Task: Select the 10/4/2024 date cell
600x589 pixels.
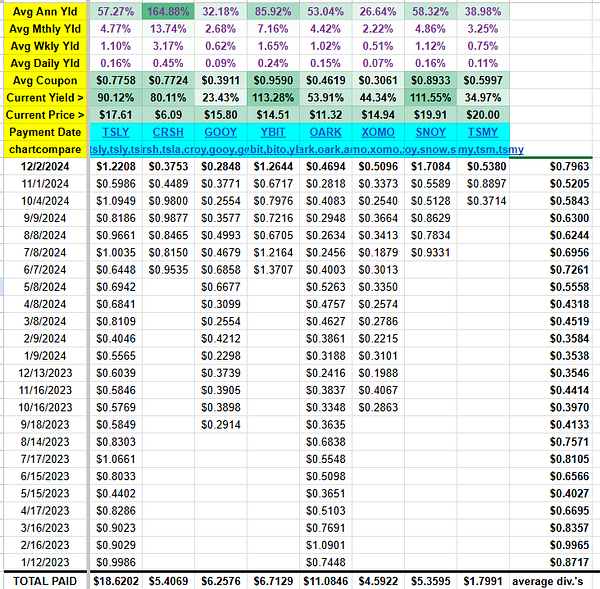Action: [x=45, y=201]
